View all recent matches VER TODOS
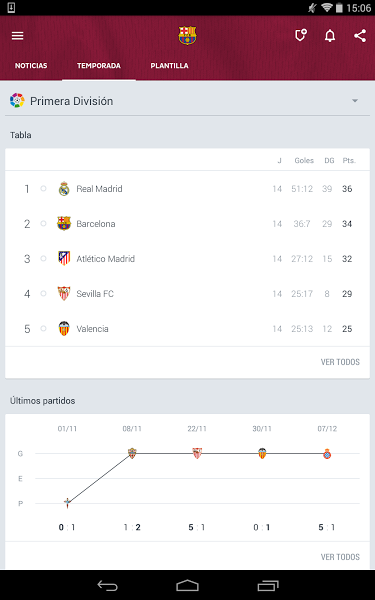The width and height of the screenshot is (375, 600). [340, 557]
